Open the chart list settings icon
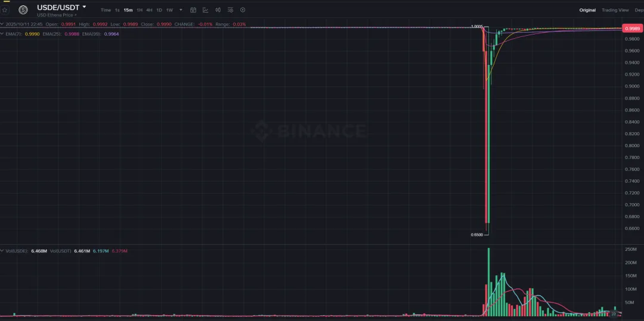This screenshot has height=321, width=644. [230, 10]
